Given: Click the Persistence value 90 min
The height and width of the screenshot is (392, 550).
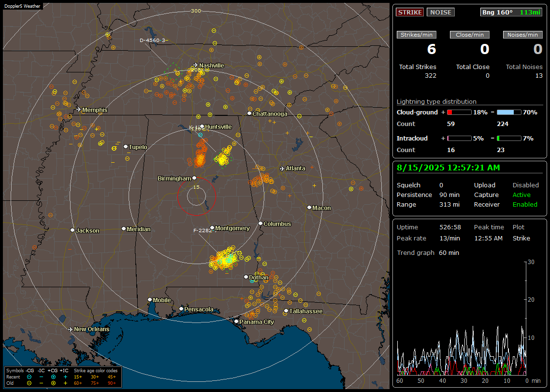Looking at the screenshot, I should tap(449, 195).
